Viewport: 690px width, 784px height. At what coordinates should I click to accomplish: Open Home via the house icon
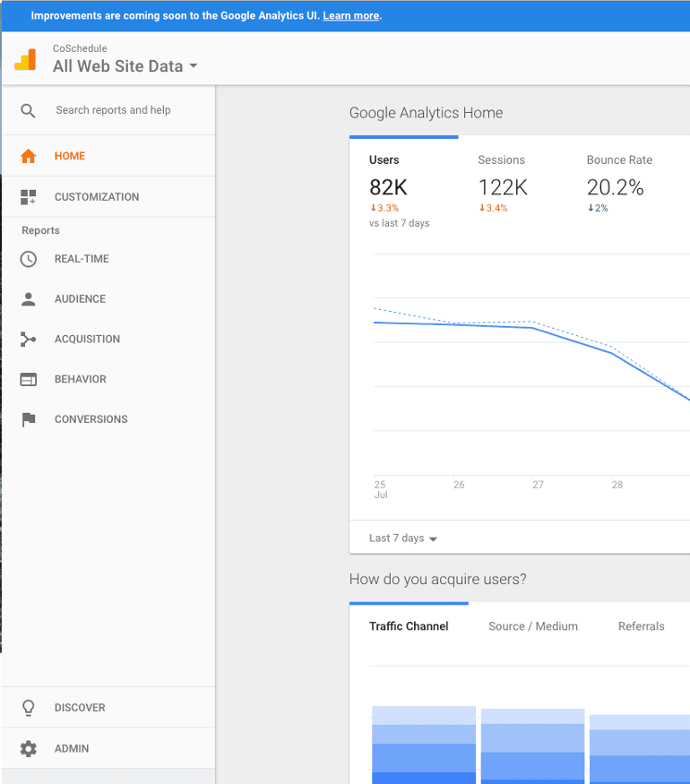[29, 156]
